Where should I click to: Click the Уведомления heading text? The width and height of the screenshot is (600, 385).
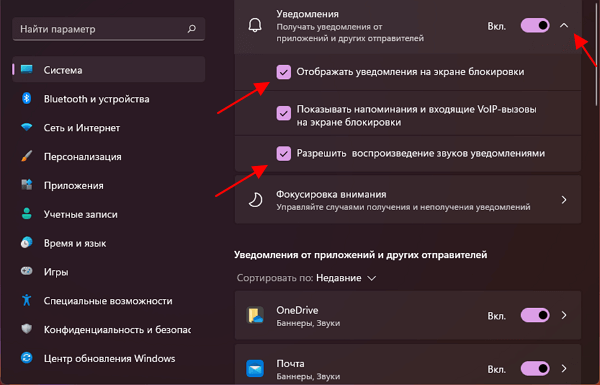[307, 14]
